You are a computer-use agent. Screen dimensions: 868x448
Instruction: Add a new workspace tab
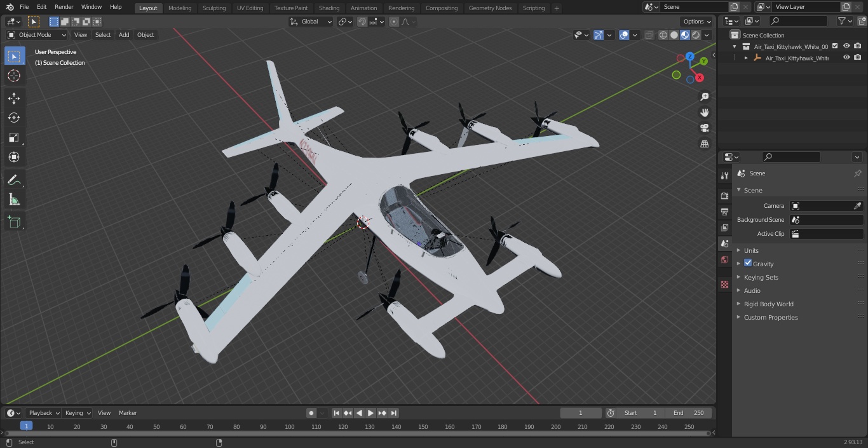(557, 8)
